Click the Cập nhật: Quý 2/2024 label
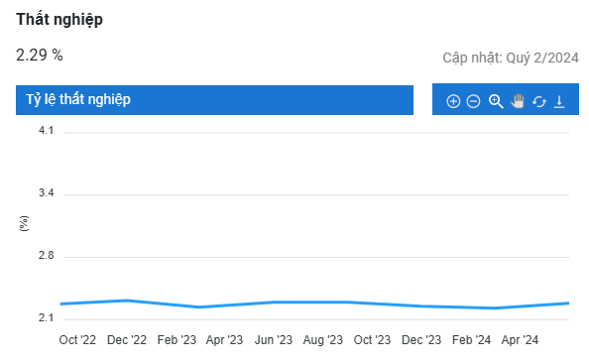The image size is (589, 364). 511,58
